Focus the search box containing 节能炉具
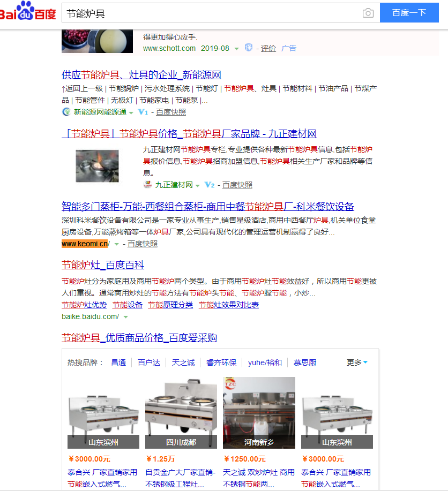Image resolution: width=448 pixels, height=491 pixels. click(x=221, y=13)
